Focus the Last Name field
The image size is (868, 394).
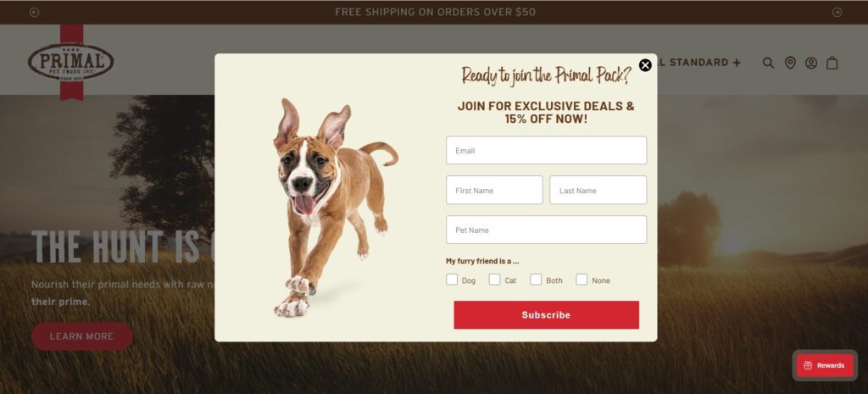pos(598,191)
